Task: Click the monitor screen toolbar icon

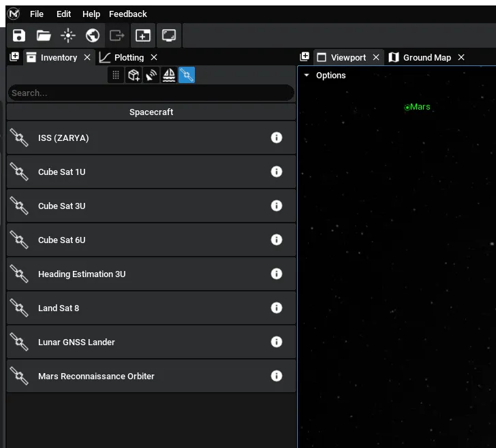Action: (x=169, y=35)
